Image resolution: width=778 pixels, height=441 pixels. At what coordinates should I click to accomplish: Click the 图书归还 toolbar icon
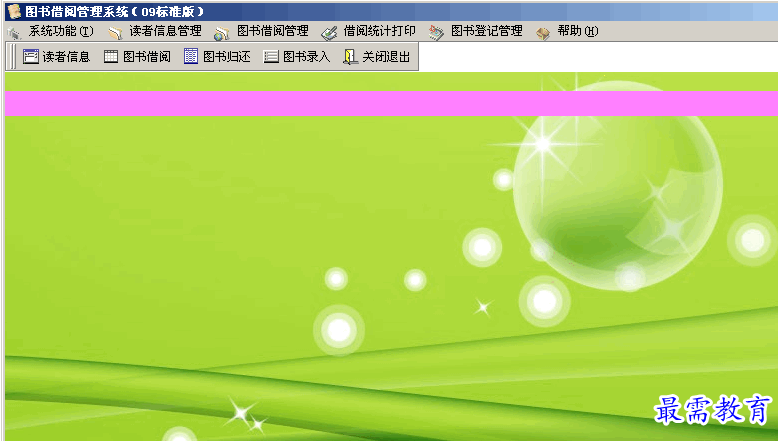tap(191, 56)
